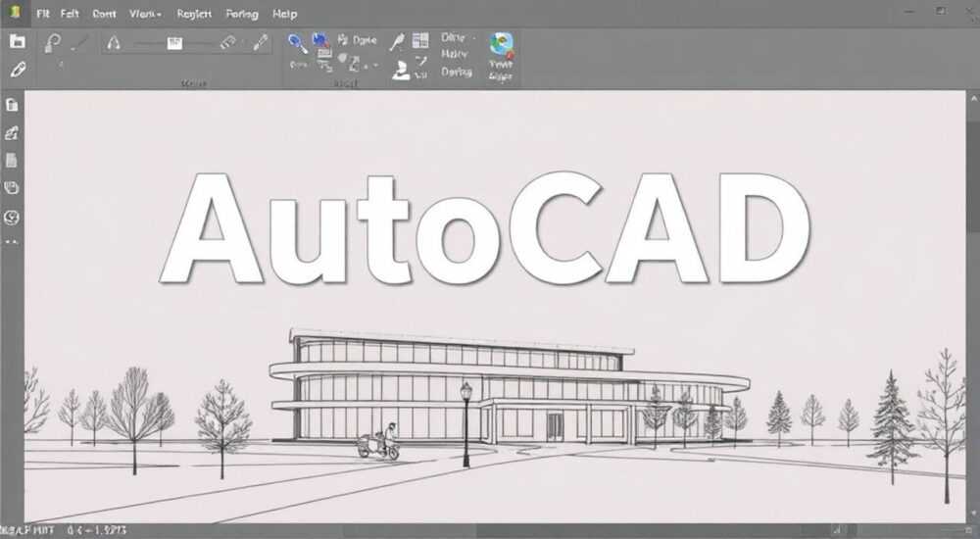Open the 'Reglert' menu
980x539 pixels.
tap(194, 13)
